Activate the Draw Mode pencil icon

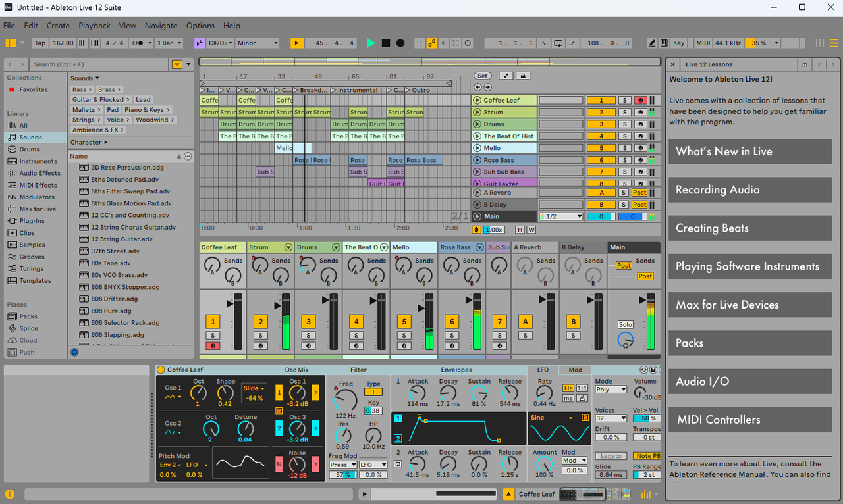(652, 43)
